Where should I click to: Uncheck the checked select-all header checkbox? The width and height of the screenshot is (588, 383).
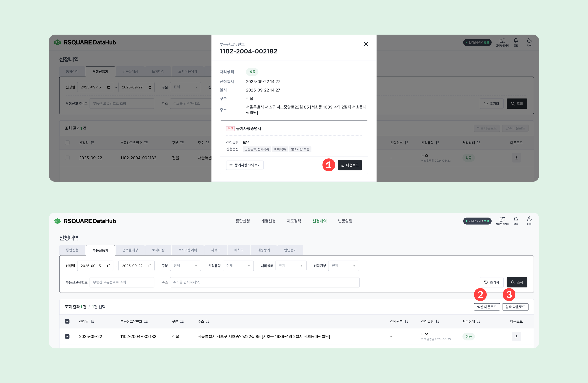tap(67, 321)
